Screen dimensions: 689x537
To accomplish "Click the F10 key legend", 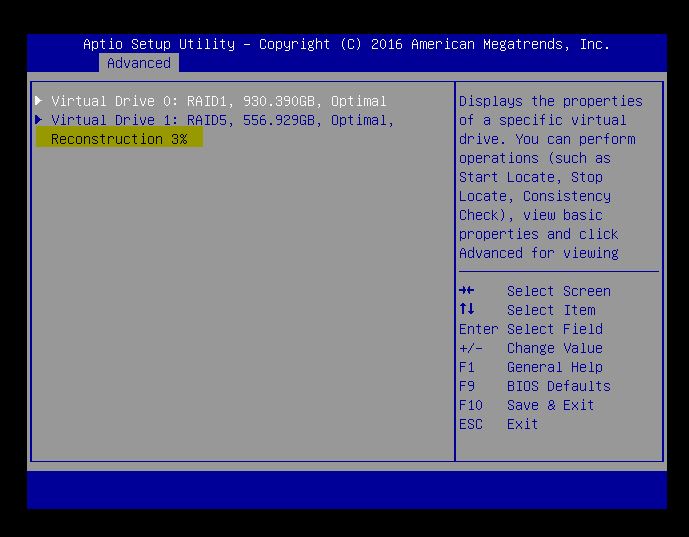I will point(471,405).
